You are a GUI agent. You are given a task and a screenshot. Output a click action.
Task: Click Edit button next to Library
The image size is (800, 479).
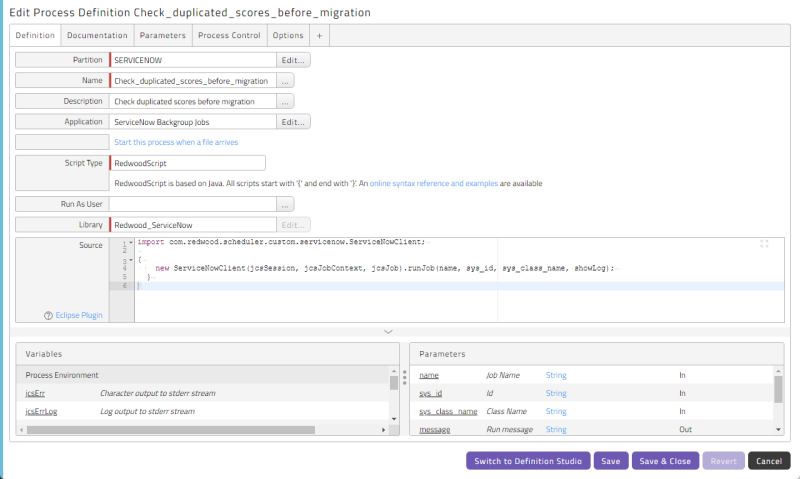click(x=293, y=225)
